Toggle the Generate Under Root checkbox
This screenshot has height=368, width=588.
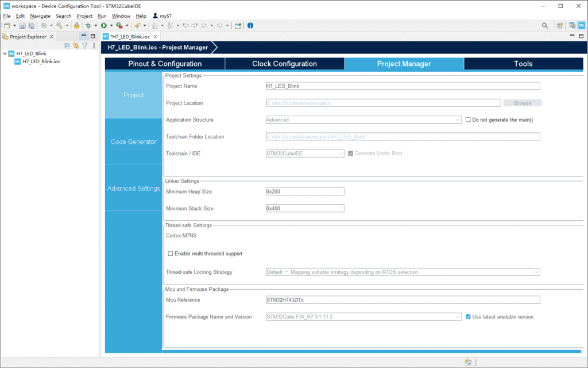coord(351,153)
